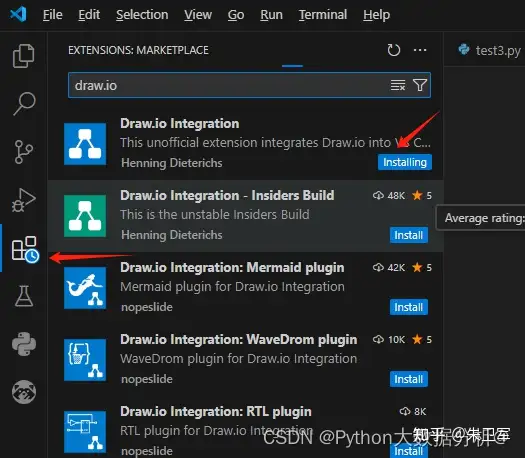
Task: Open the Help menu
Action: pyautogui.click(x=376, y=15)
